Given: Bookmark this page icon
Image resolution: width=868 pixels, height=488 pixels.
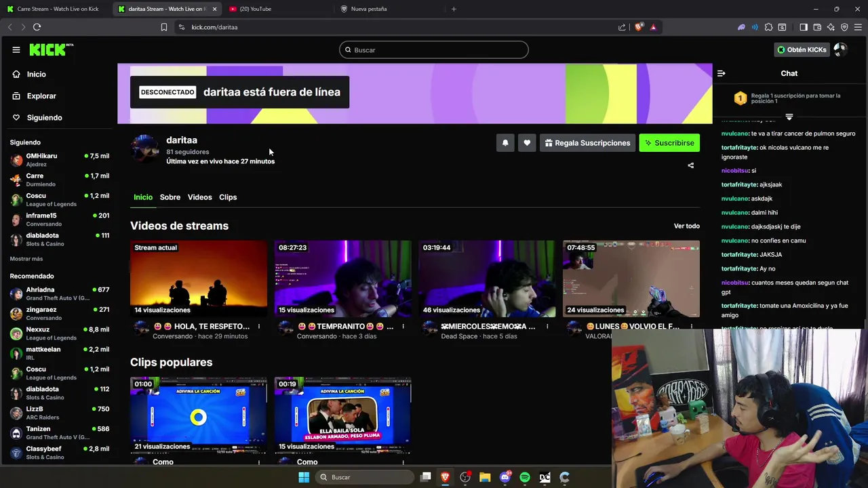Looking at the screenshot, I should 164,27.
